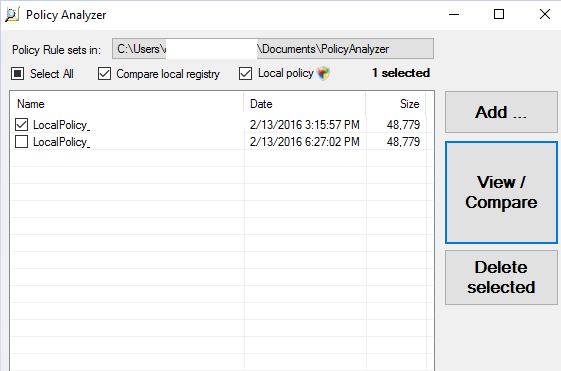This screenshot has height=371, width=561.
Task: Minimize the Policy Analyzer window
Action: point(454,14)
